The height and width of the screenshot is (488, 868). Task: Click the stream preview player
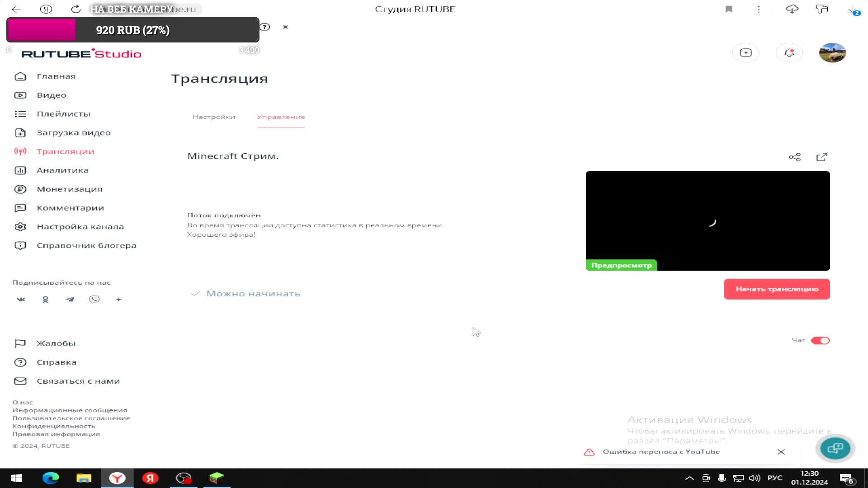708,221
